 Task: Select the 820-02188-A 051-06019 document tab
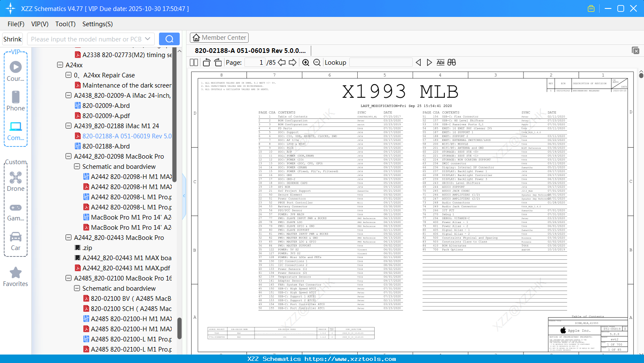(x=250, y=51)
